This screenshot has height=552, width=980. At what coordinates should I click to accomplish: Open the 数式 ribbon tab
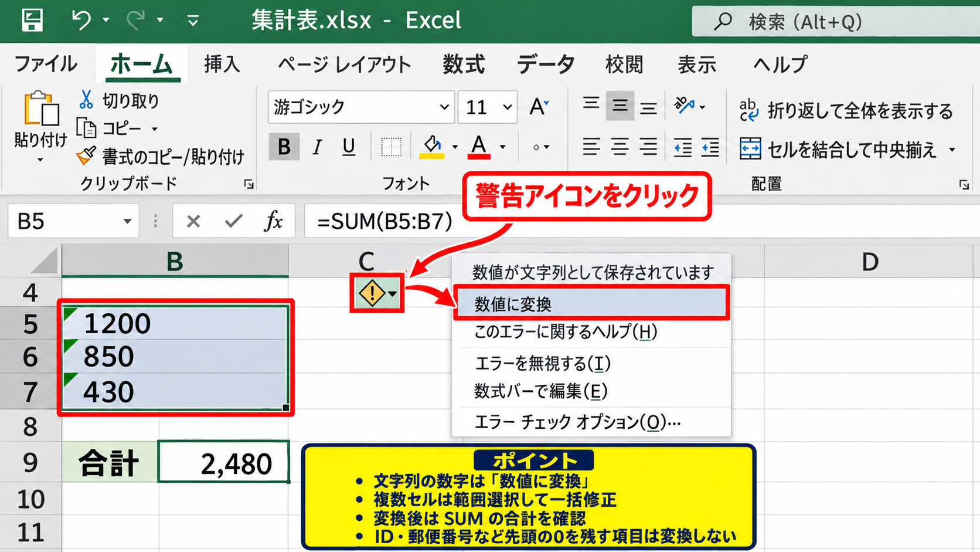point(464,64)
